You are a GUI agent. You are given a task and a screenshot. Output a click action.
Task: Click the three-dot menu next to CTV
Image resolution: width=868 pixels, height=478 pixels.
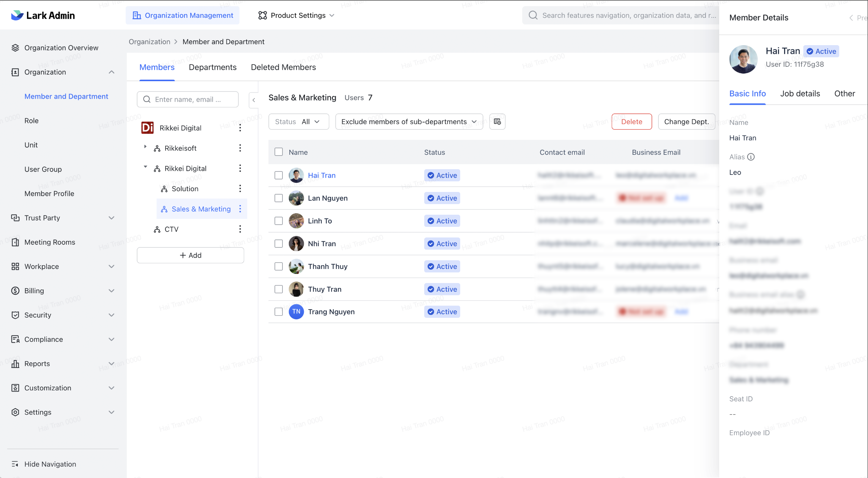click(x=240, y=229)
